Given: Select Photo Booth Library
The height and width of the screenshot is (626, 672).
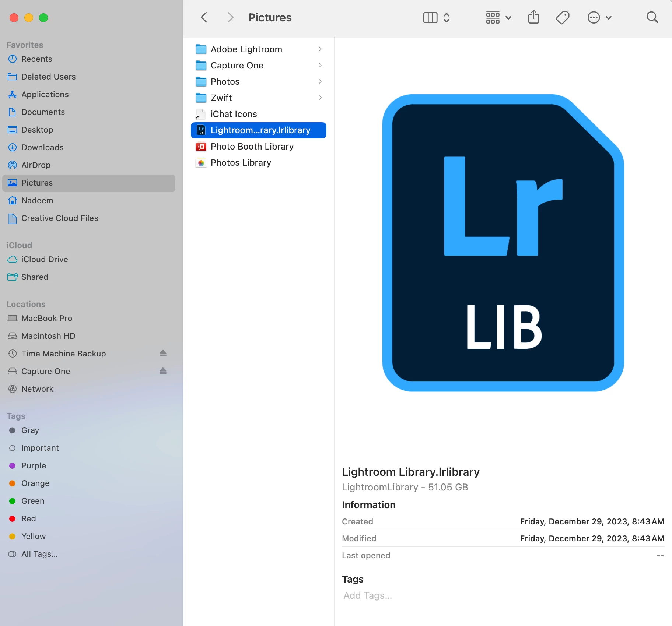Looking at the screenshot, I should point(259,147).
